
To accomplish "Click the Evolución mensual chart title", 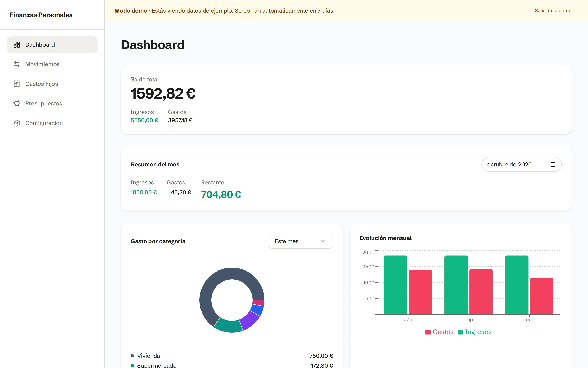I will click(x=385, y=238).
